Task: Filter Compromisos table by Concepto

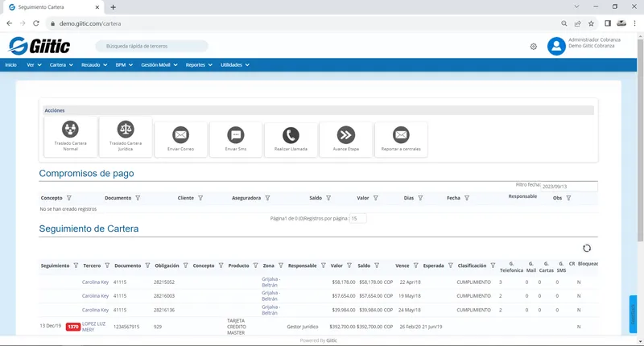Action: click(69, 198)
